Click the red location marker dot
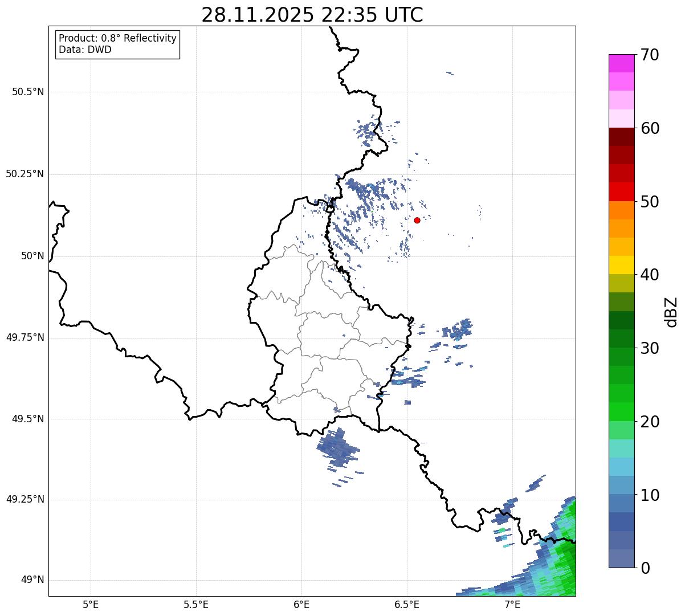 click(417, 220)
